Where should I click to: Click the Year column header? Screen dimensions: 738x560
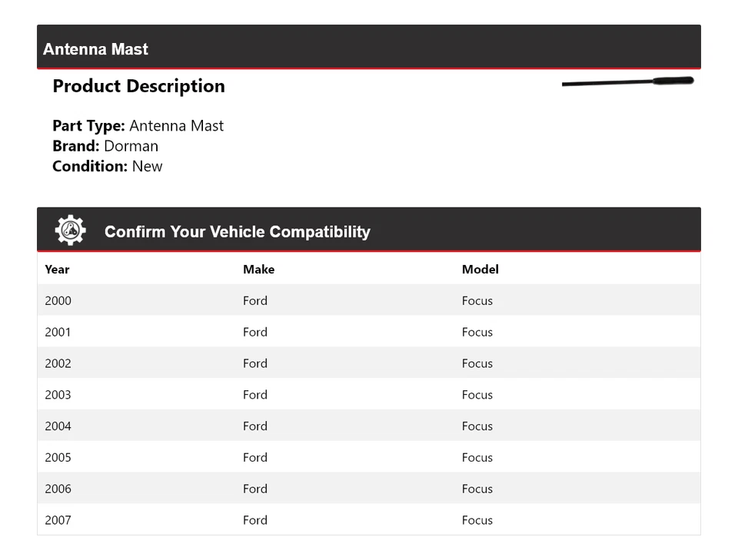point(57,270)
